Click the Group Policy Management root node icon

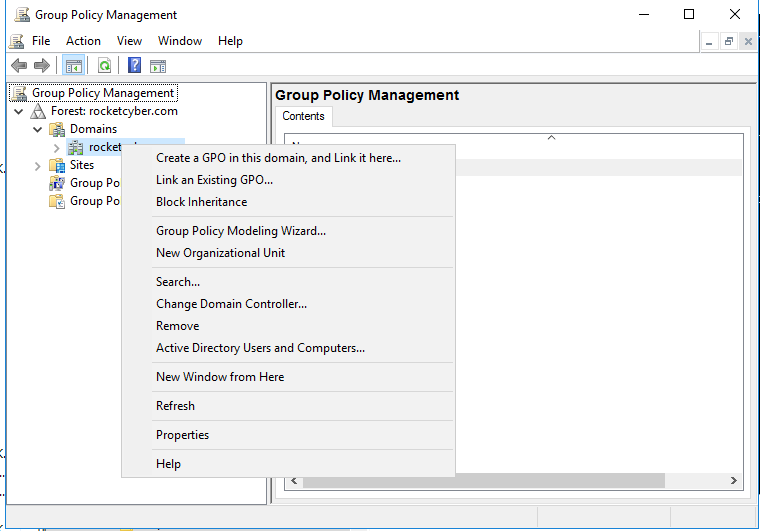click(x=20, y=93)
